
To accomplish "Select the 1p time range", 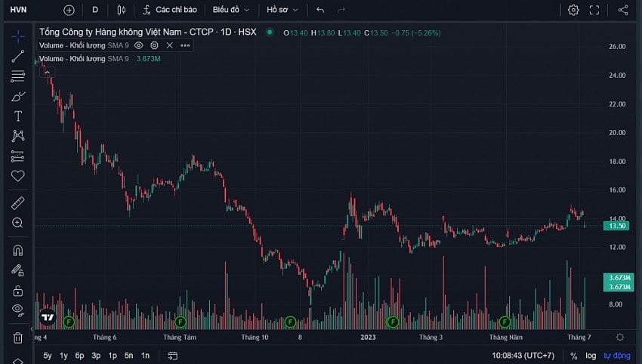I will [x=113, y=356].
